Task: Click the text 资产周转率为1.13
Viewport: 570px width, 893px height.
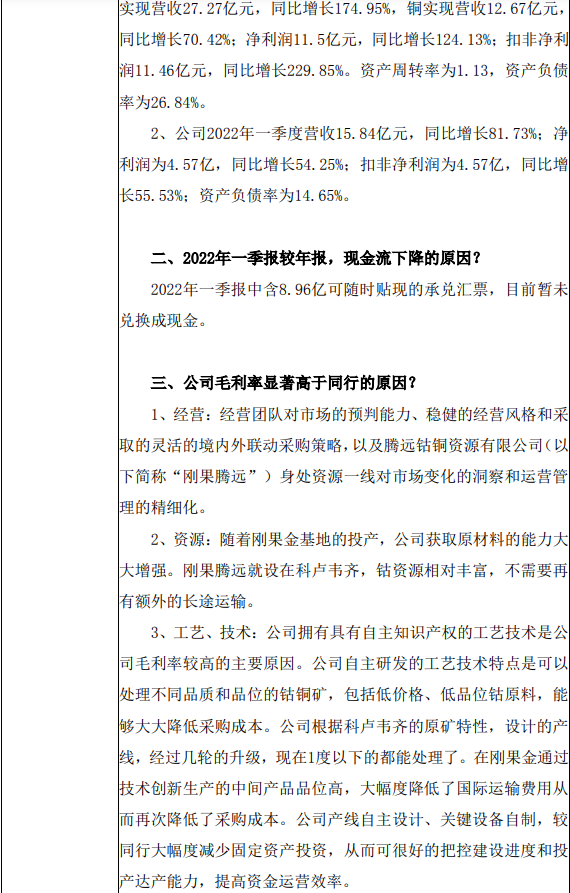Action: (424, 71)
